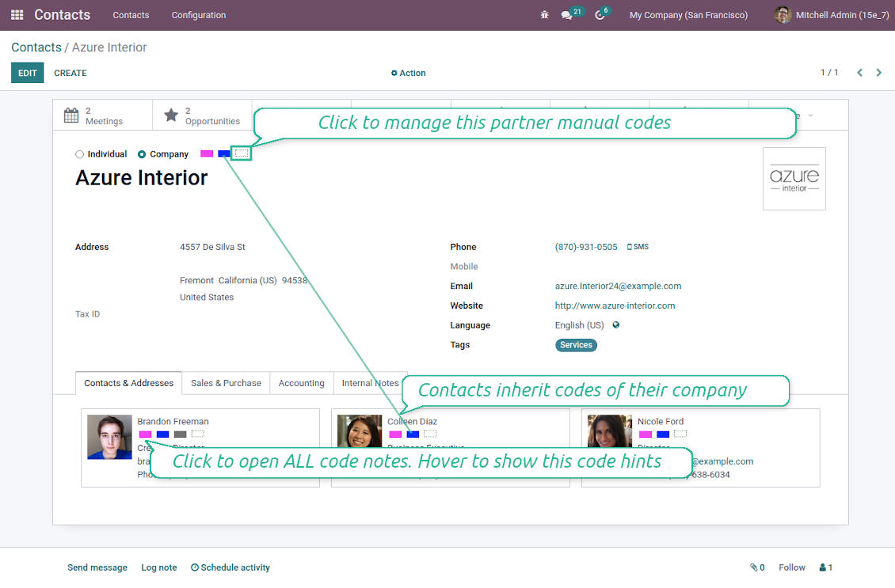Open the apps grid menu icon
The image size is (895, 588).
pos(17,15)
